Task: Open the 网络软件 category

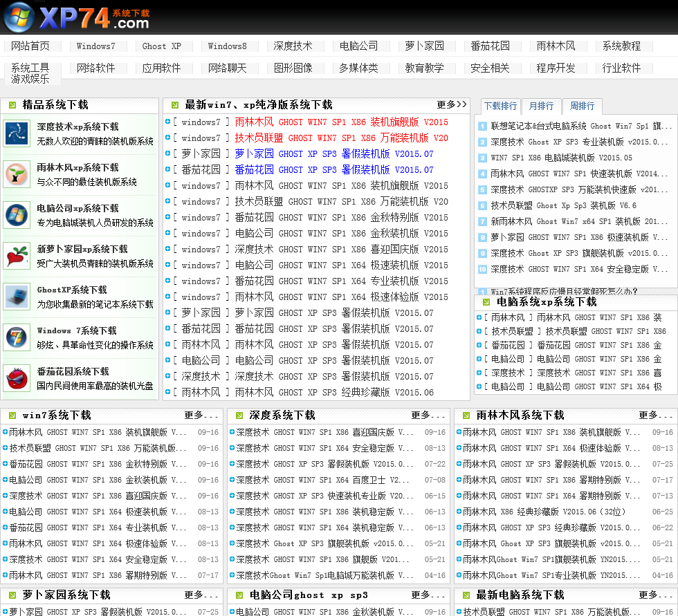Action: click(x=96, y=68)
